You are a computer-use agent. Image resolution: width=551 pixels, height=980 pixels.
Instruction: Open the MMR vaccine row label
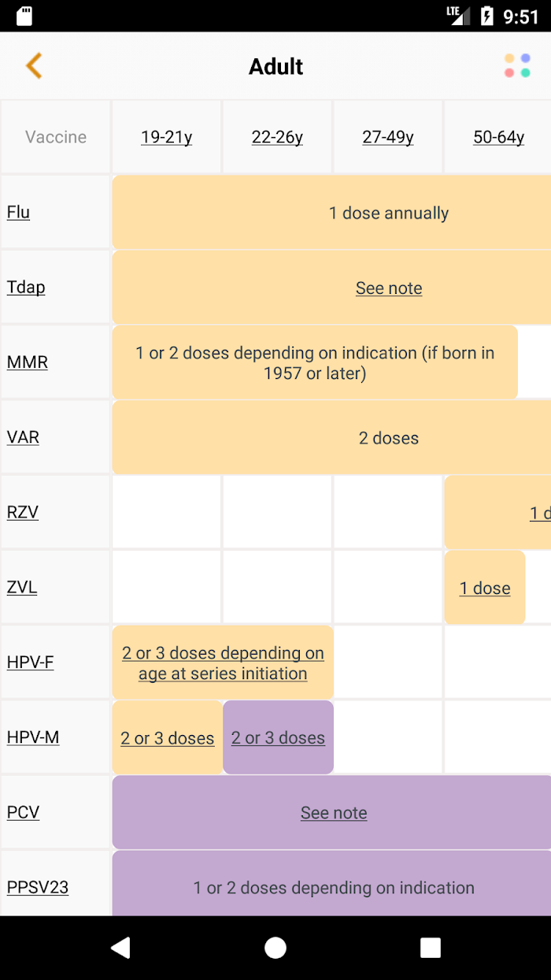(x=28, y=362)
